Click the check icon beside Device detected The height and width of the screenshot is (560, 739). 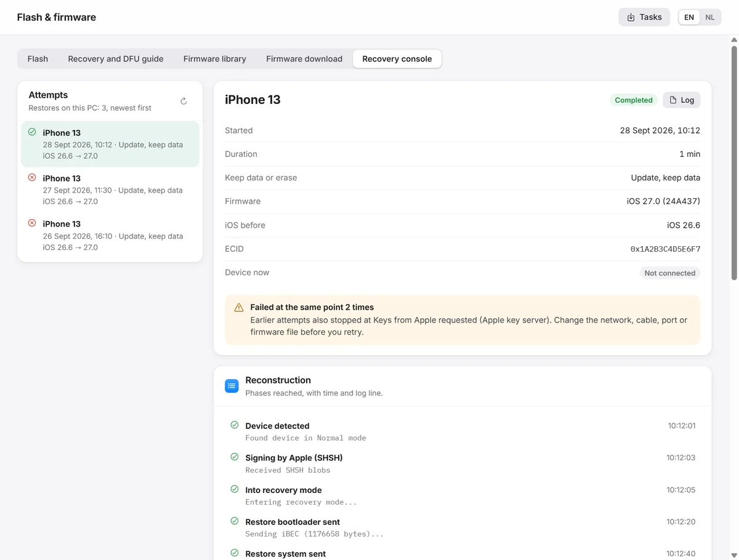(x=234, y=425)
